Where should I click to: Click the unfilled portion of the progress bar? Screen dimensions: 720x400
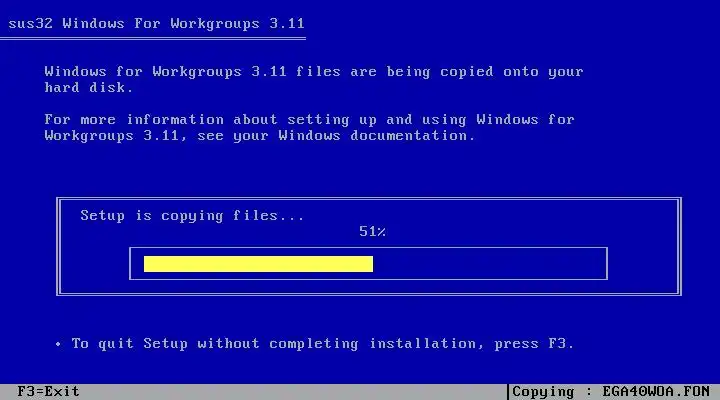click(489, 264)
